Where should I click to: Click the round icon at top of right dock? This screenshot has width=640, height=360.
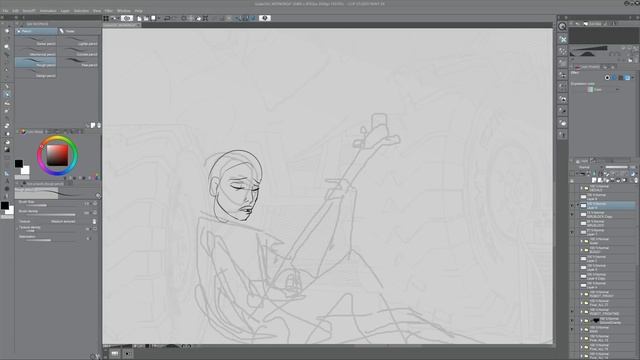[x=562, y=27]
